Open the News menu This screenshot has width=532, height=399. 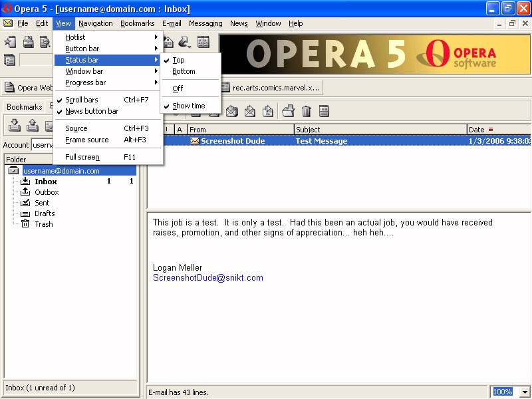239,23
